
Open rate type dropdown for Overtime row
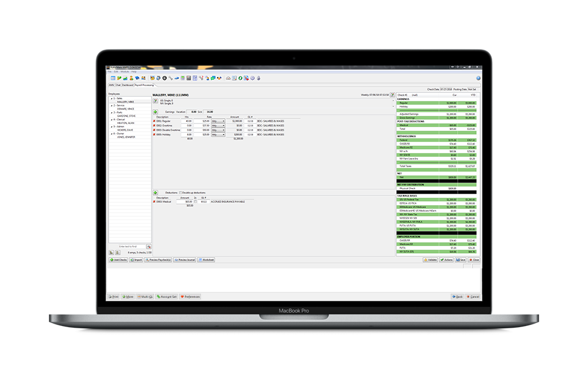(218, 126)
